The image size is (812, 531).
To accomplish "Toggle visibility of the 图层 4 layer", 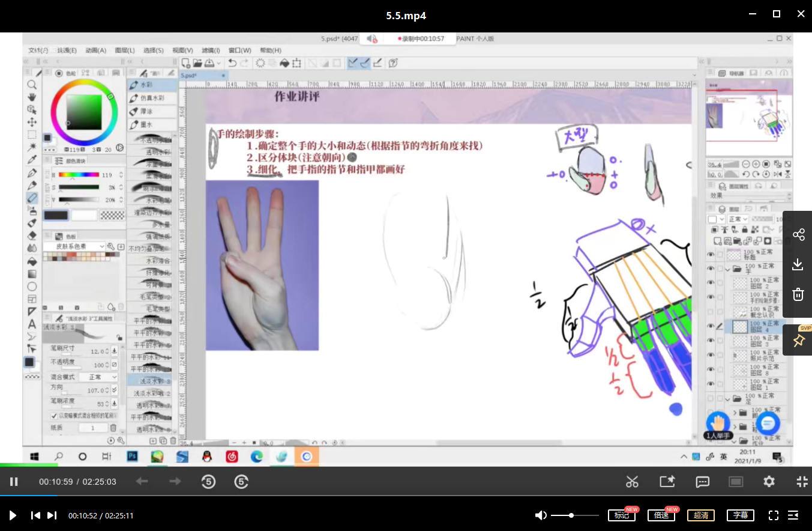I will click(711, 326).
